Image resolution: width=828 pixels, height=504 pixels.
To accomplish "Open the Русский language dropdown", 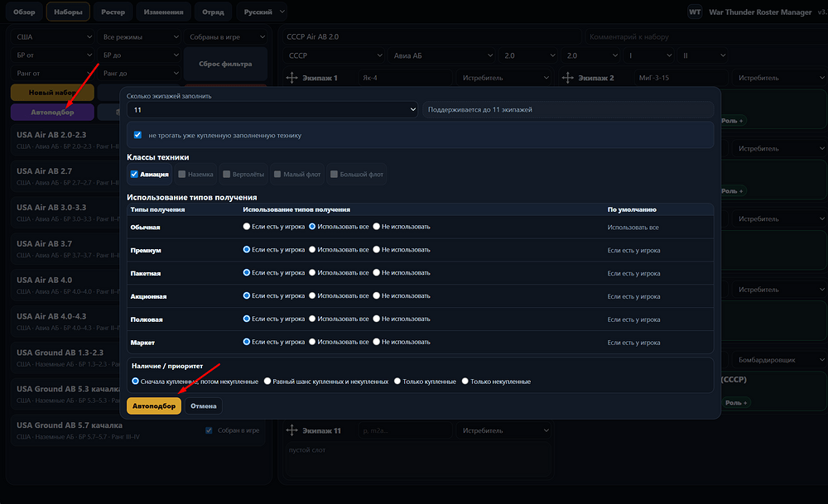I will (262, 12).
